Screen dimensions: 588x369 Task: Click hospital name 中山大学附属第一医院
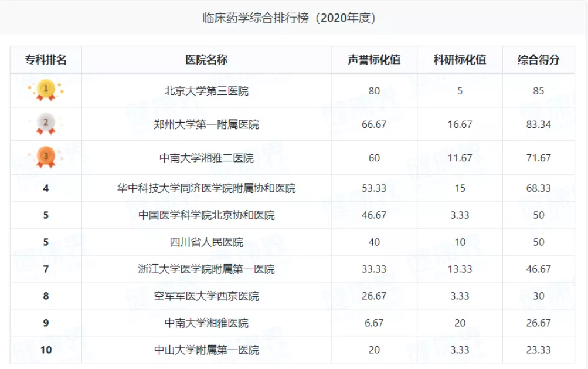coord(206,350)
